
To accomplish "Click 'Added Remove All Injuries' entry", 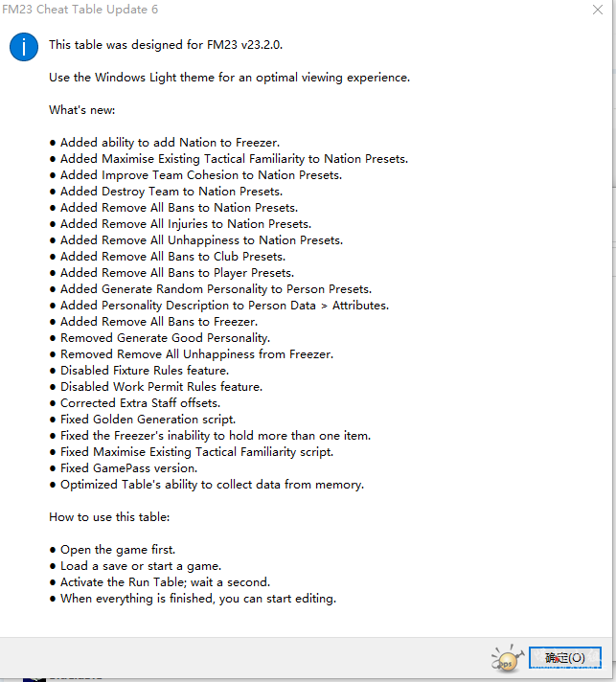I will (185, 224).
